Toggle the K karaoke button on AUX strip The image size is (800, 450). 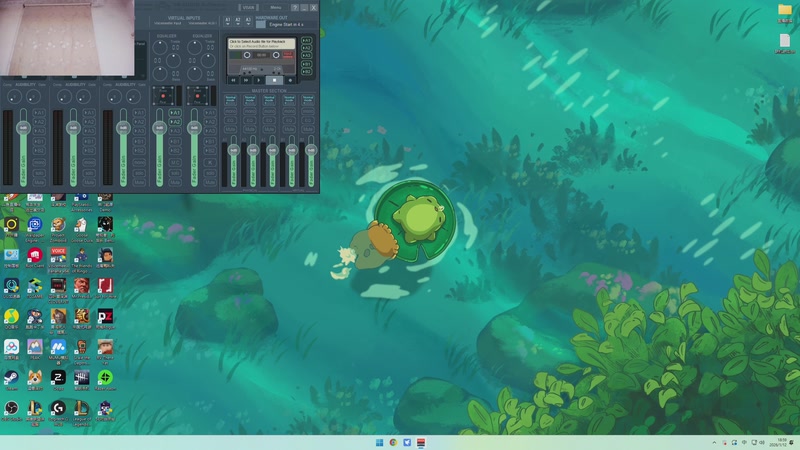(x=210, y=162)
